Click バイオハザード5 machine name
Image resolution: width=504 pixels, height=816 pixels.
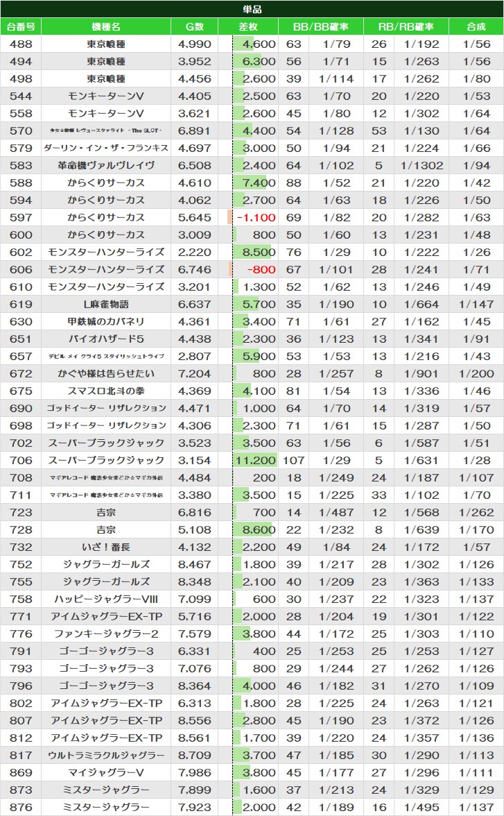coord(106,339)
